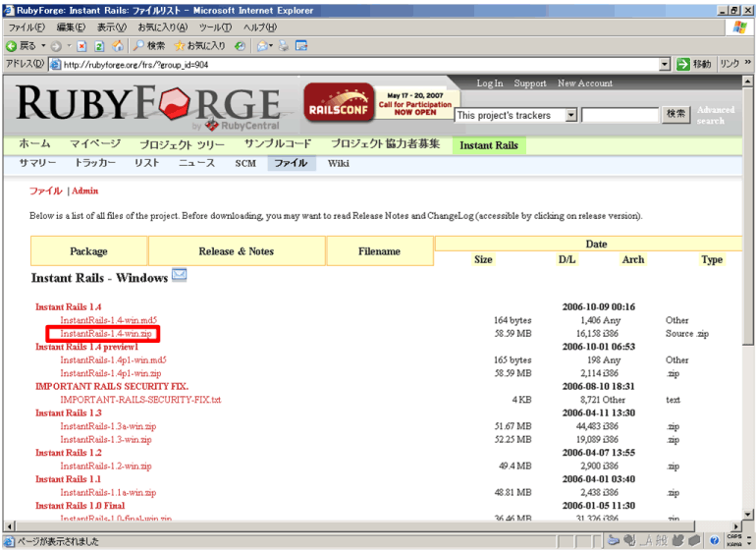Open the ヘルプ(H) menu
The height and width of the screenshot is (550, 756).
coord(260,27)
